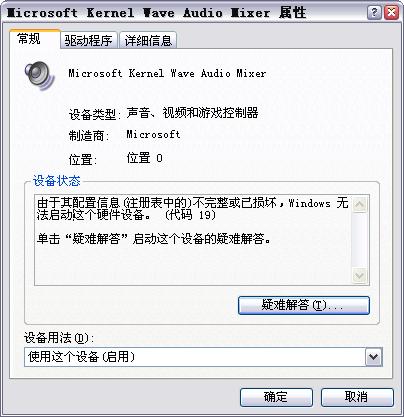
Task: Click inside the device status message box
Action: 193,240
